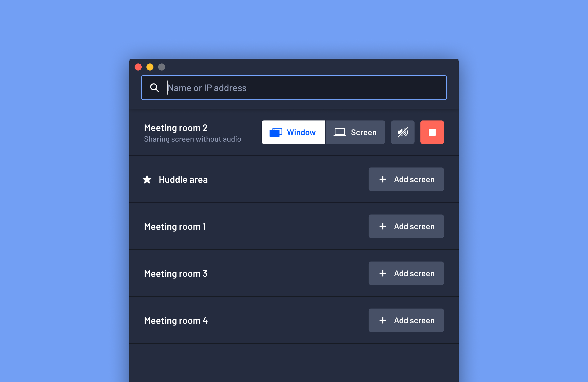
Task: Click the yellow minimize traffic light
Action: [150, 67]
